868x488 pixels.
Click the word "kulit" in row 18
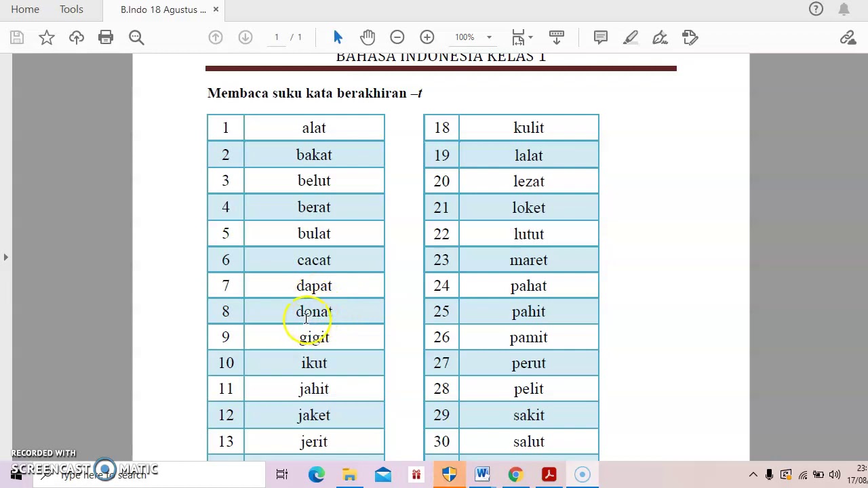529,128
